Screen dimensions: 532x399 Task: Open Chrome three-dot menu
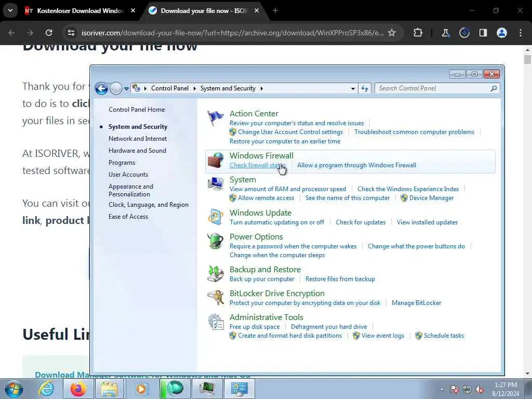coord(521,33)
